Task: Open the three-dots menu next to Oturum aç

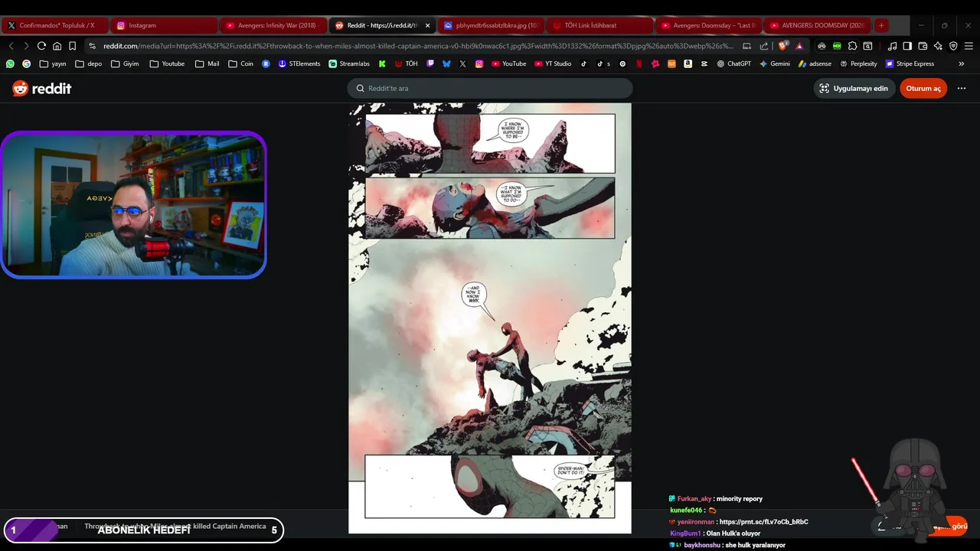Action: [962, 88]
